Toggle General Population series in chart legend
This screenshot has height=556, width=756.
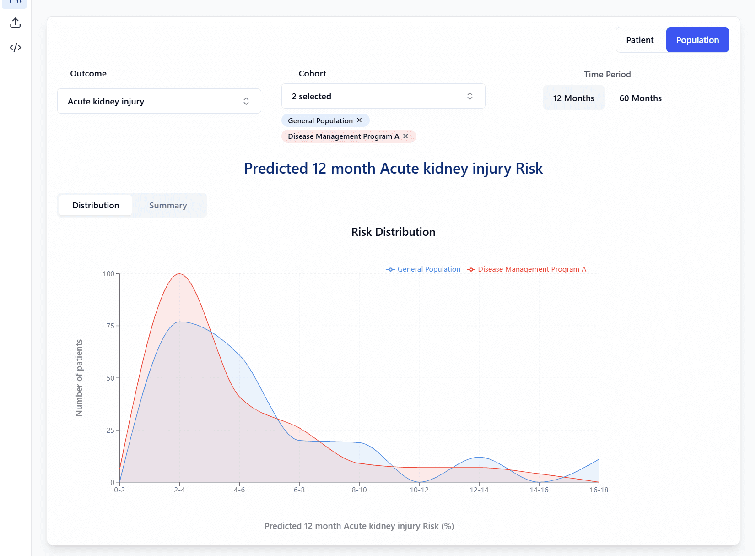(423, 269)
